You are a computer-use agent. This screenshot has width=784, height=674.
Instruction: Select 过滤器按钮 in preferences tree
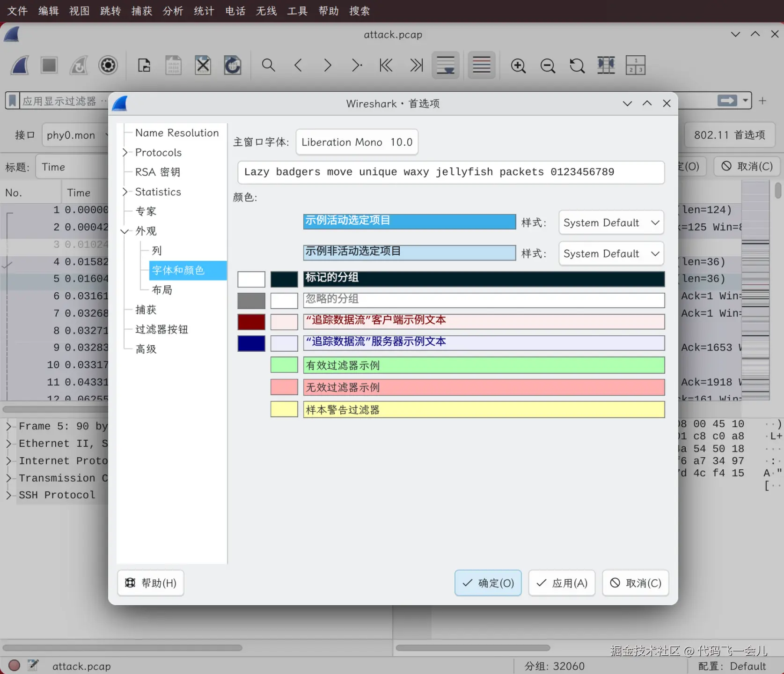(162, 330)
